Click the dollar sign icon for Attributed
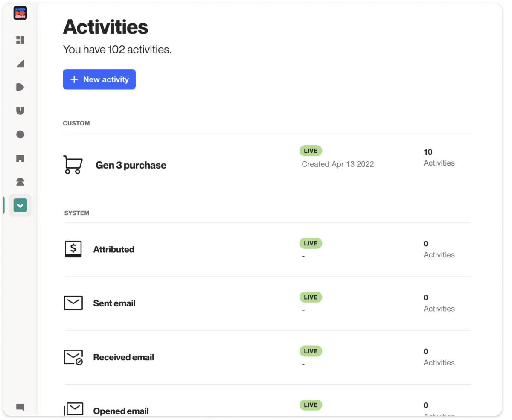Screen dimensions: 512x420 73,249
